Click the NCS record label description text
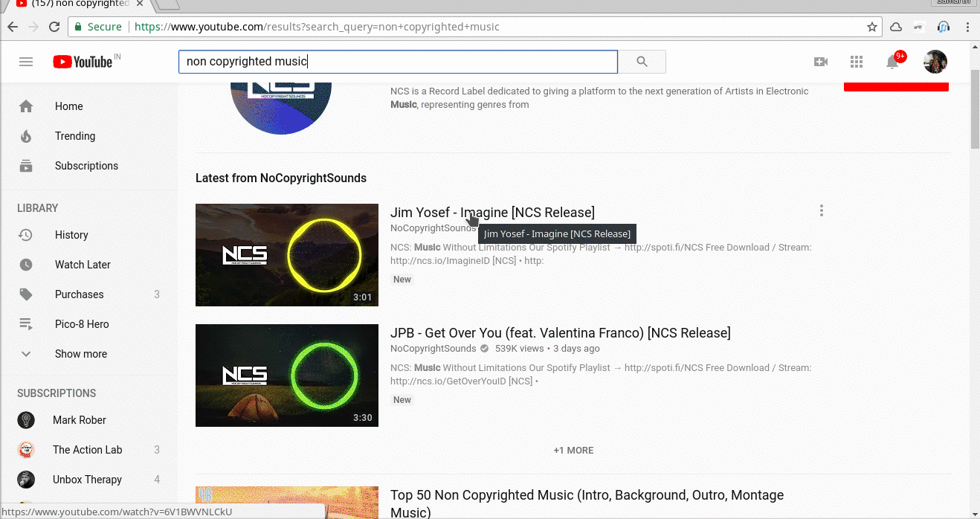Image resolution: width=980 pixels, height=519 pixels. tap(599, 98)
